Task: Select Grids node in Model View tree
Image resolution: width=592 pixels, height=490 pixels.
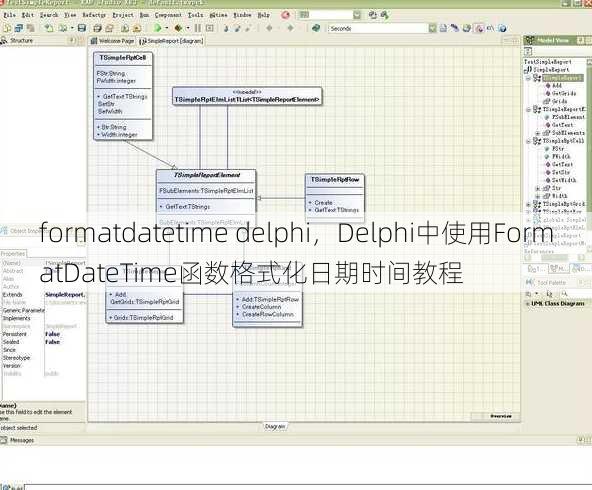Action: click(560, 101)
